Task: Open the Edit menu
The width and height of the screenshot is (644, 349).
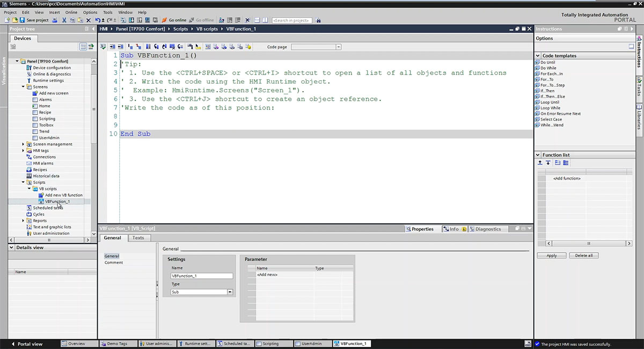Action: (x=25, y=12)
